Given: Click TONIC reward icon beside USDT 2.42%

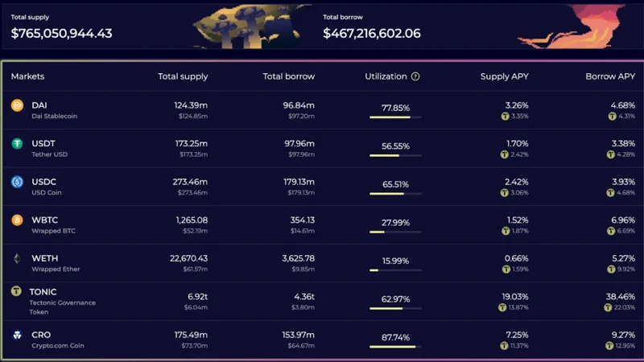Looking at the screenshot, I should pyautogui.click(x=505, y=154).
